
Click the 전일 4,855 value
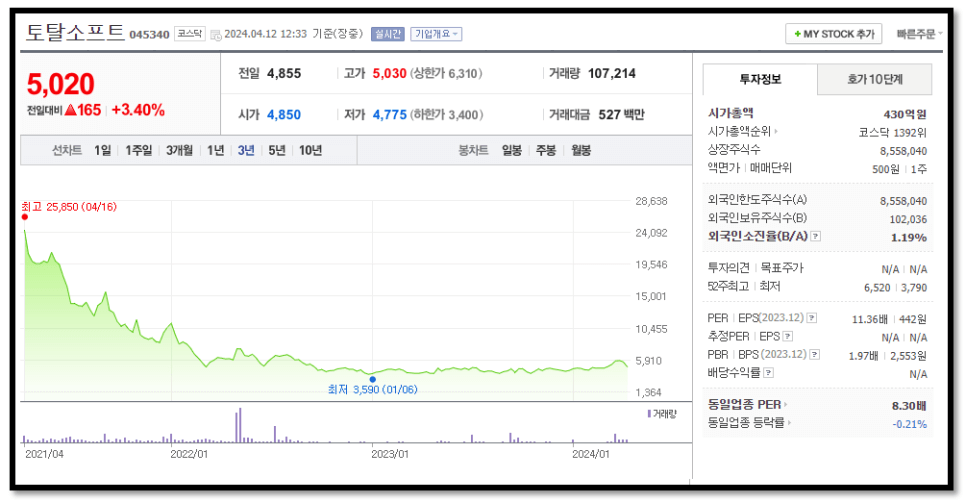284,73
